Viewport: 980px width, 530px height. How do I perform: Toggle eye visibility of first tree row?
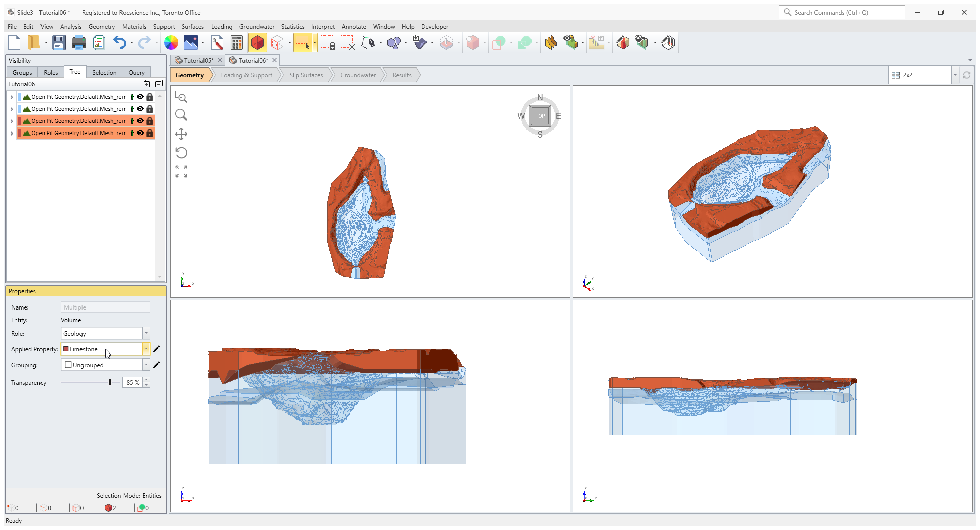point(140,97)
